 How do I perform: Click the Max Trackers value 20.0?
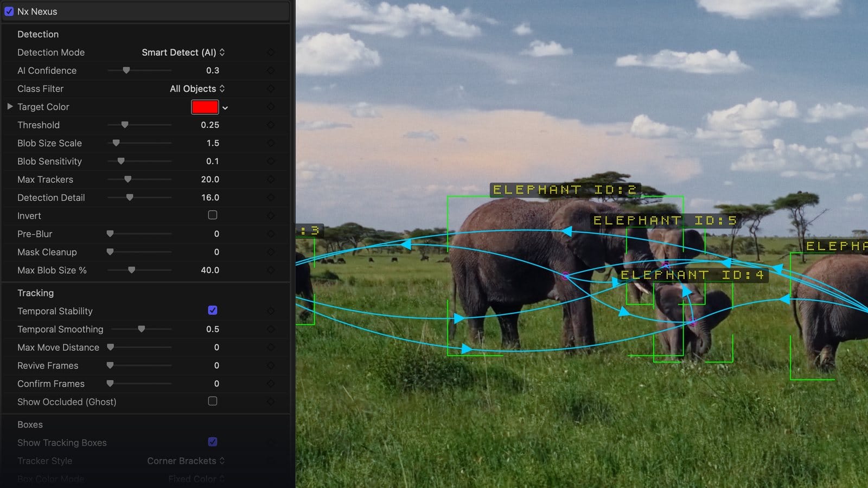pyautogui.click(x=210, y=179)
